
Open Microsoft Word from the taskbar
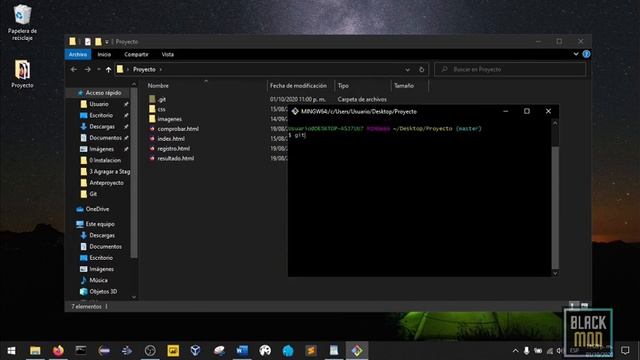coord(242,351)
